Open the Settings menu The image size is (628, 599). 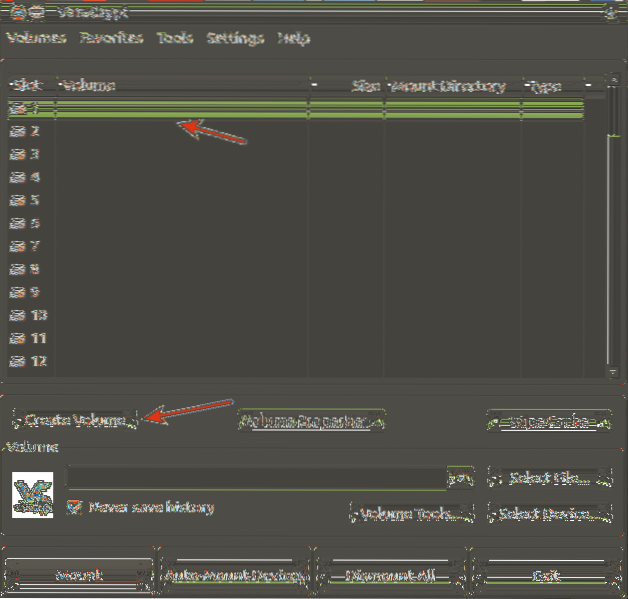tap(235, 39)
